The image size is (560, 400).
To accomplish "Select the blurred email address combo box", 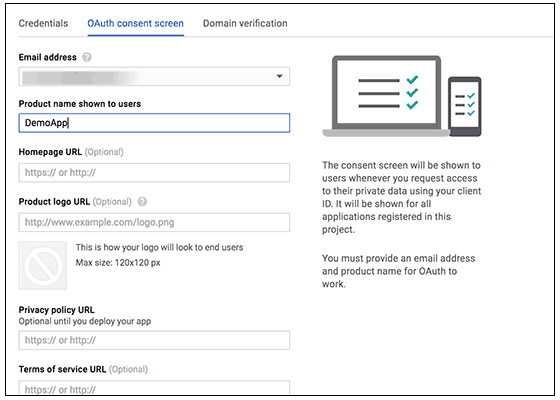I will [x=154, y=76].
